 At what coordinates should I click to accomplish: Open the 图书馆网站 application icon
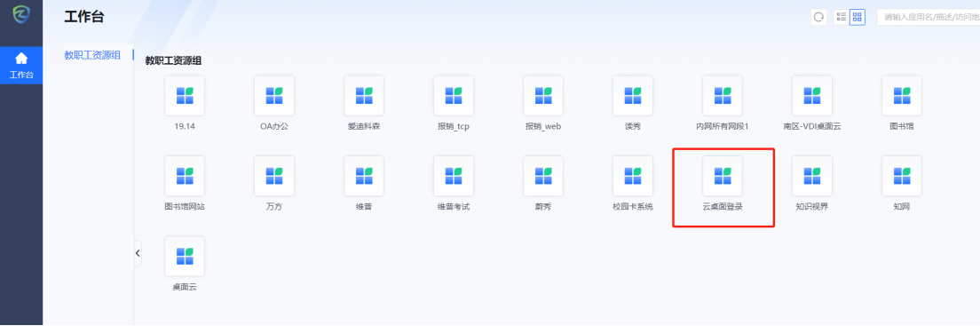click(185, 176)
